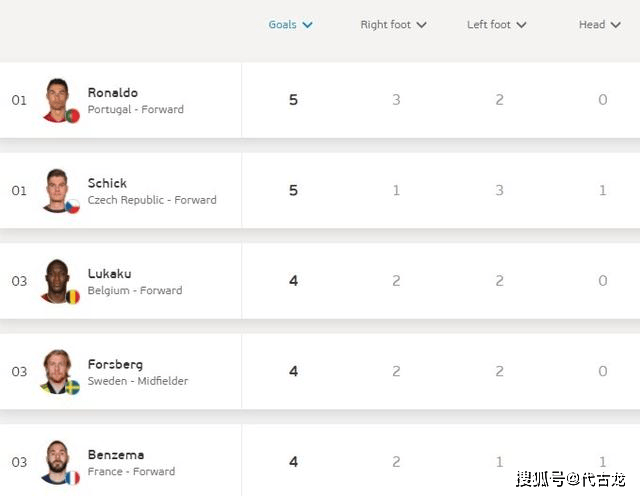Click Benzema's player photo
This screenshot has height=496, width=640.
(x=58, y=462)
